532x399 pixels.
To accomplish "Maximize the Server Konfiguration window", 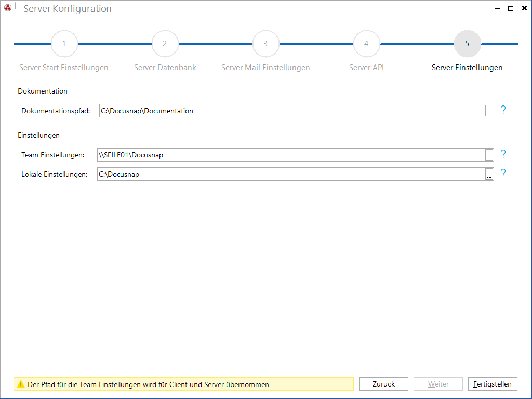I will point(511,8).
